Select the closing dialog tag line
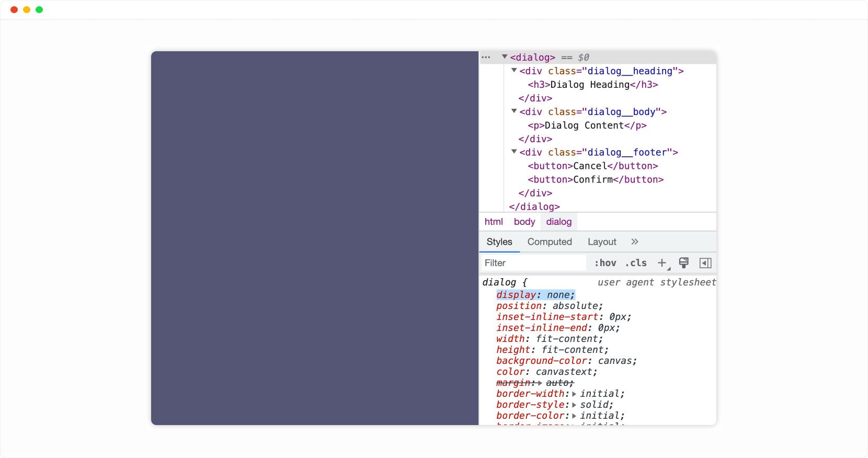Screen dimensions: 868x458 click(534, 207)
